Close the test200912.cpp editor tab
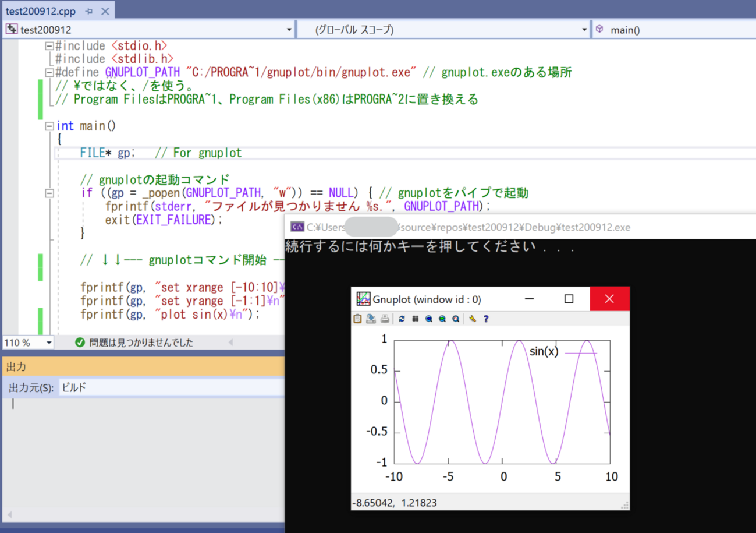Image resolution: width=756 pixels, height=533 pixels. (105, 11)
